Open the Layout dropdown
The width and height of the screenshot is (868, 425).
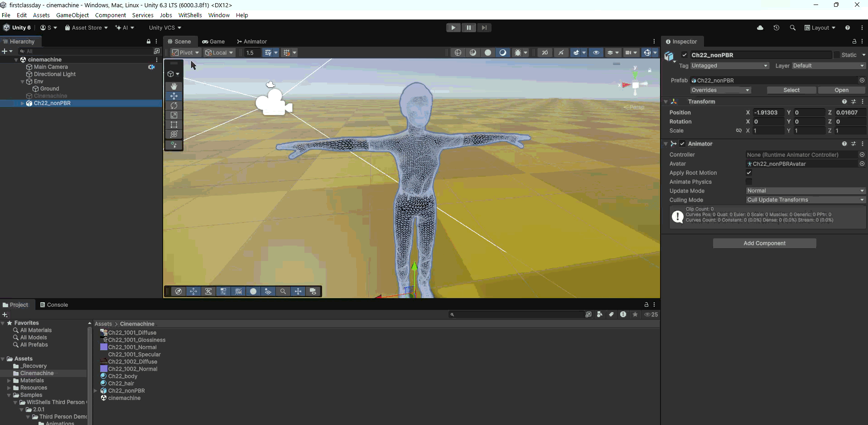[x=820, y=28]
